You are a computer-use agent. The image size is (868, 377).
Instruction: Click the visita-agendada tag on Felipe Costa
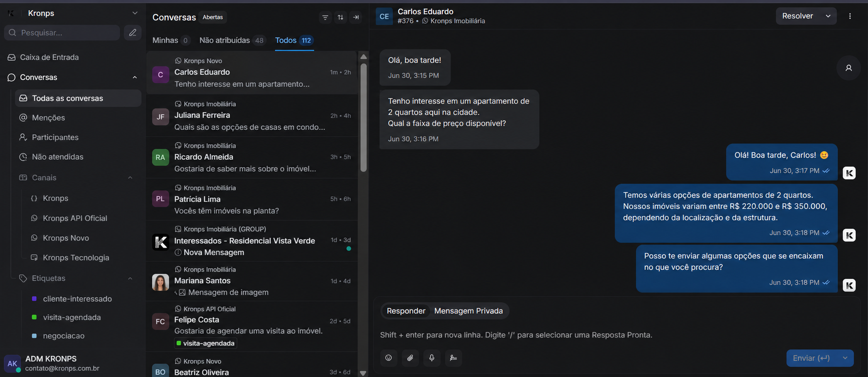[x=205, y=343]
